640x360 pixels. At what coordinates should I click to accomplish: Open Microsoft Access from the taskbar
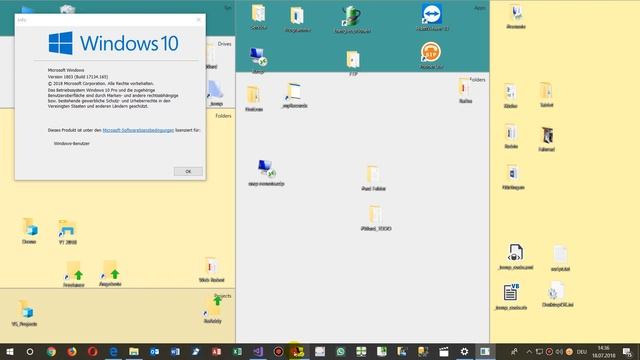pyautogui.click(x=216, y=351)
